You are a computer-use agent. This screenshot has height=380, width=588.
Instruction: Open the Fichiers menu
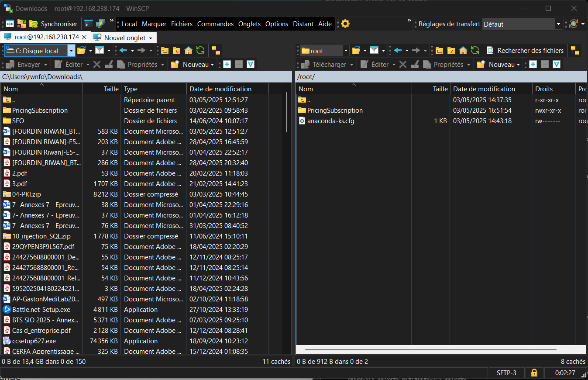tap(182, 24)
